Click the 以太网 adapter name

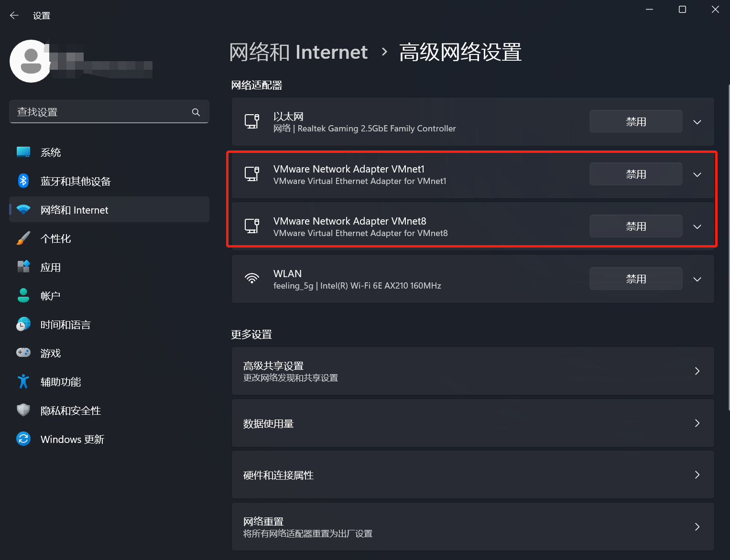coord(288,117)
